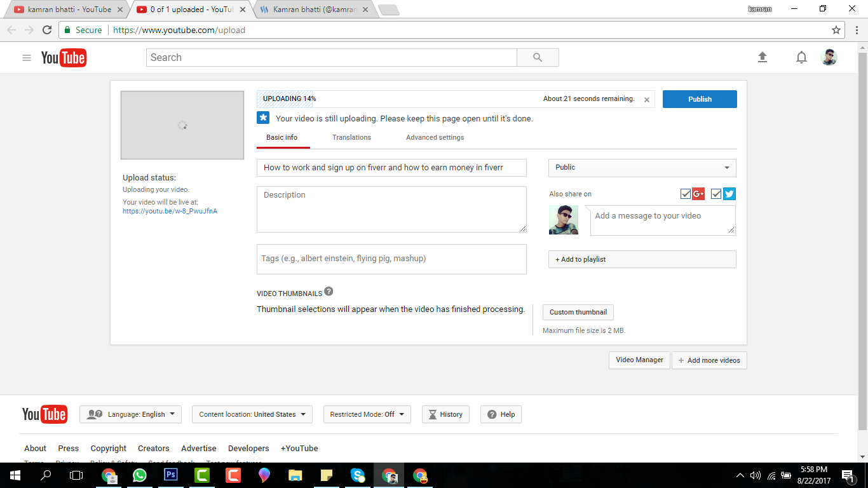Click the video title input field

391,168
